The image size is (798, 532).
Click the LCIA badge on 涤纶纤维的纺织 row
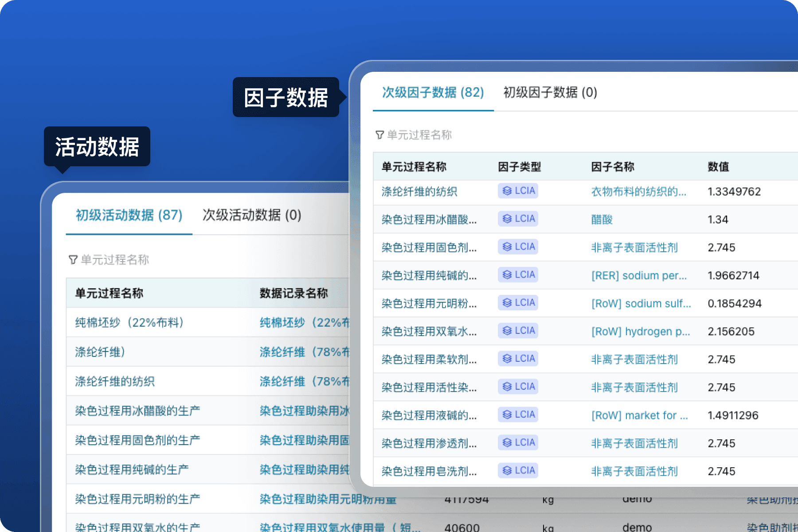(x=517, y=191)
